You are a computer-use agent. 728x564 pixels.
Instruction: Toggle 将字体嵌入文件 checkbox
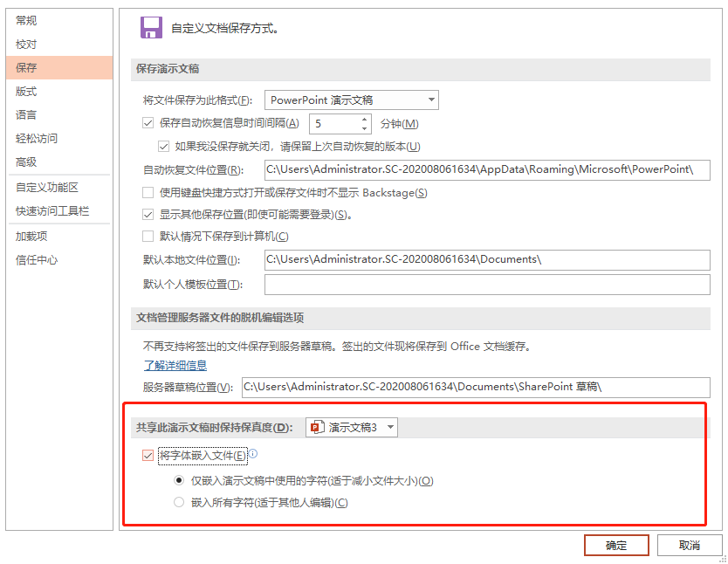click(x=148, y=456)
